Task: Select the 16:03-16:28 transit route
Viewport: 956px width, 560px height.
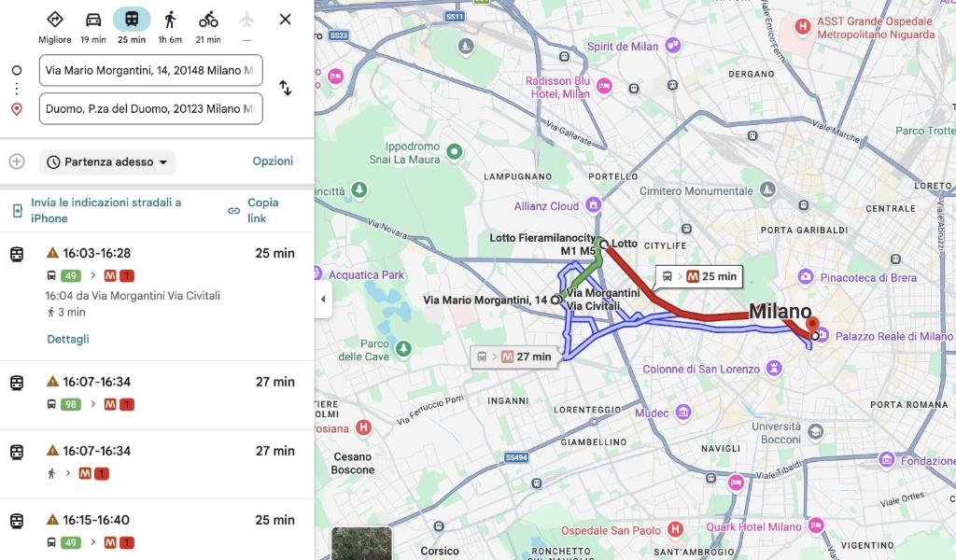Action: 157,296
